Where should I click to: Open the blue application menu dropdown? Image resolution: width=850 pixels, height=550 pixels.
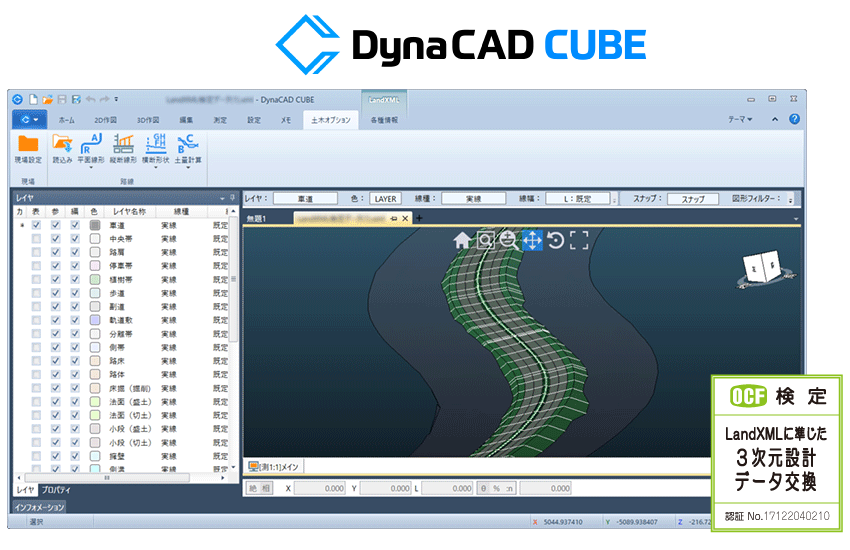click(x=29, y=119)
